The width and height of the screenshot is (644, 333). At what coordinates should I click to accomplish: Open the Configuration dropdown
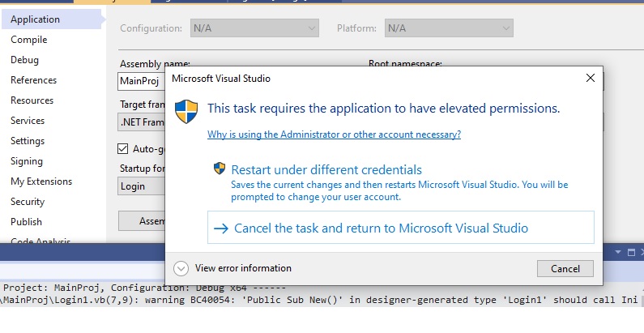tap(254, 28)
